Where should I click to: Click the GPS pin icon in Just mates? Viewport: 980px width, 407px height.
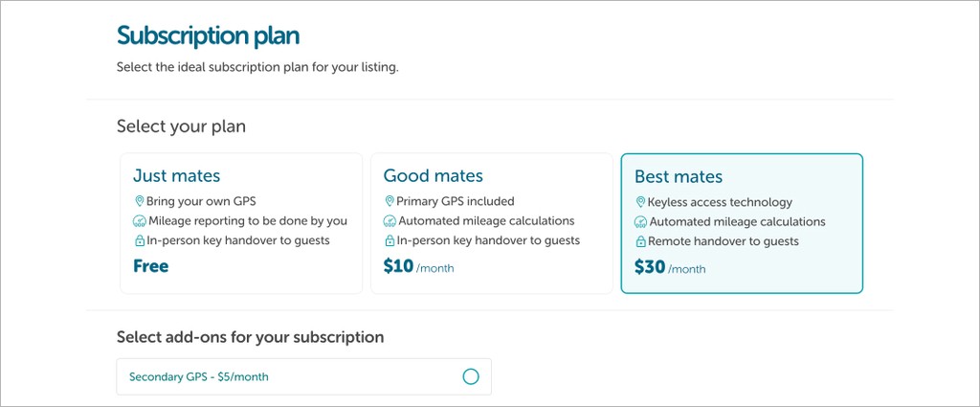[140, 201]
